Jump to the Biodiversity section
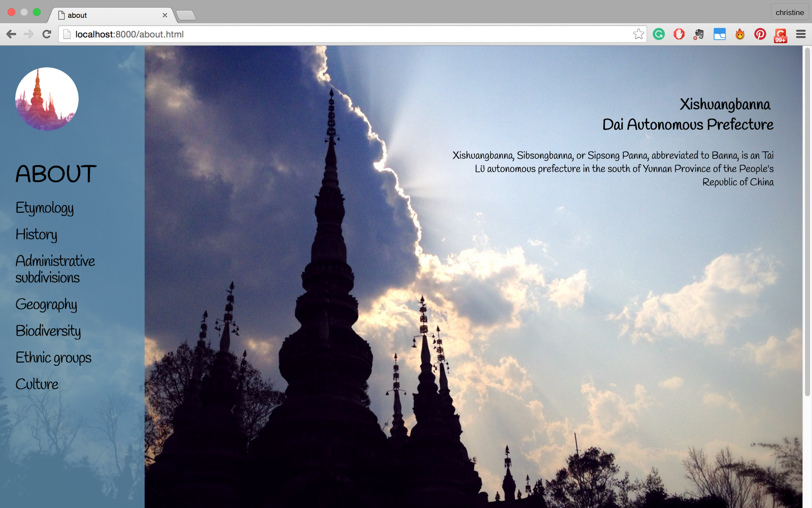Image resolution: width=812 pixels, height=508 pixels. [48, 331]
